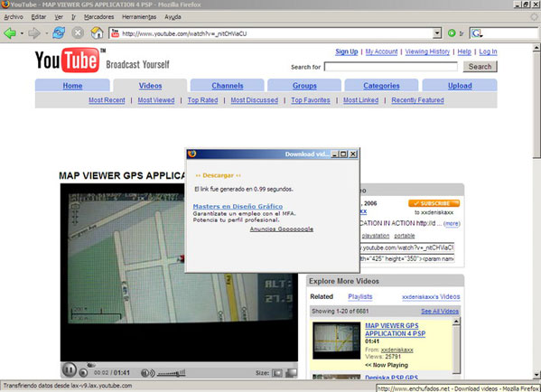Open the Ayuda menu
This screenshot has width=541, height=392.
[x=173, y=17]
